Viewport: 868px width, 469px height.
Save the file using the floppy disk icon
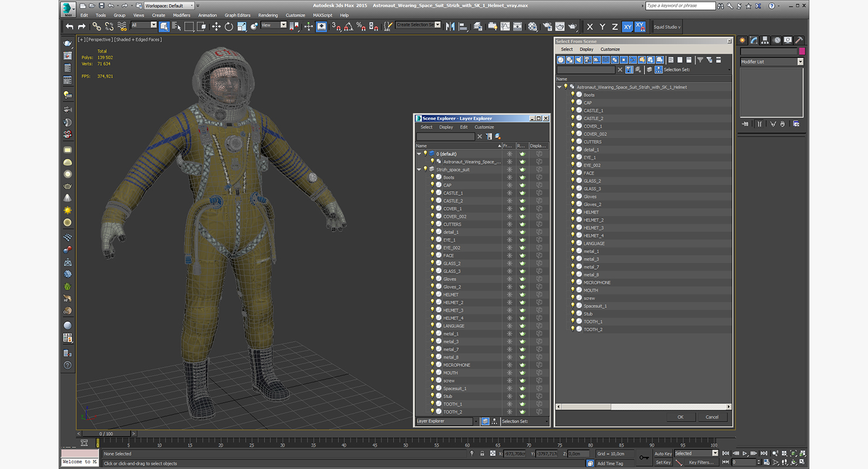(102, 5)
